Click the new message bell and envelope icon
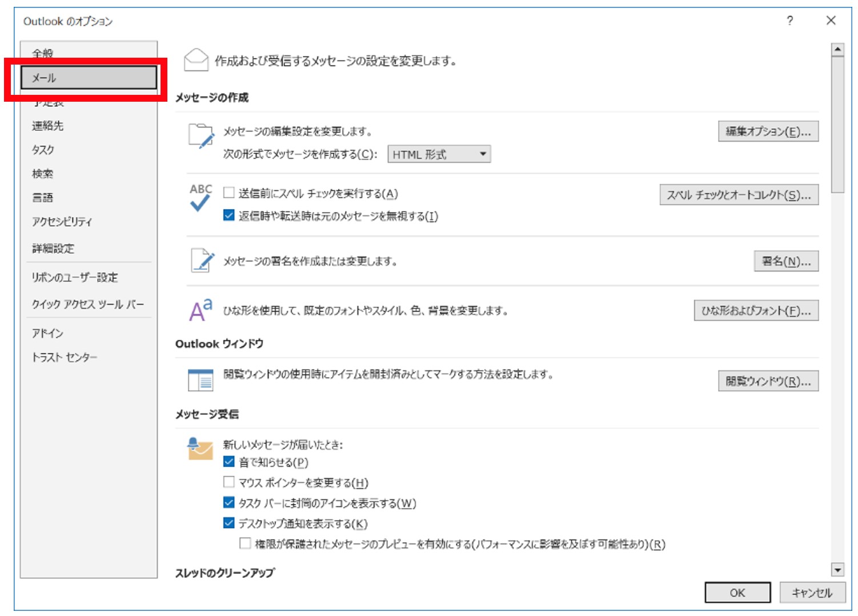 [200, 449]
